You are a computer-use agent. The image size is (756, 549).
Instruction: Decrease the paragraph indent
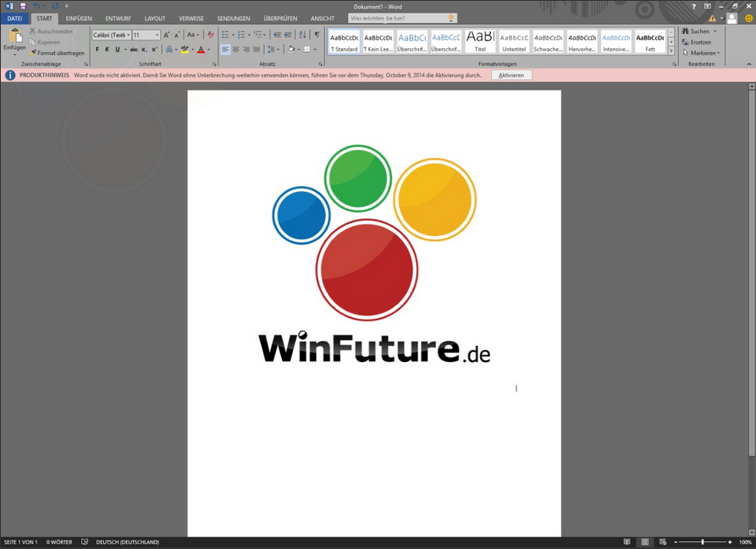pos(277,35)
